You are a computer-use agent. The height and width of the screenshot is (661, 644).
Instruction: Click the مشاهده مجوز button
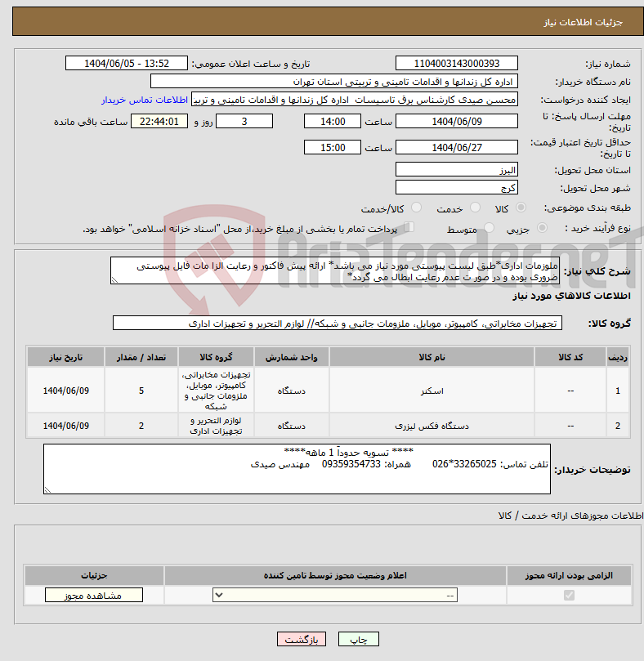[94, 596]
